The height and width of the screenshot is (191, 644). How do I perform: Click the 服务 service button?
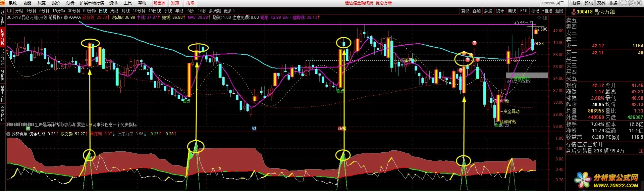(x=613, y=3)
